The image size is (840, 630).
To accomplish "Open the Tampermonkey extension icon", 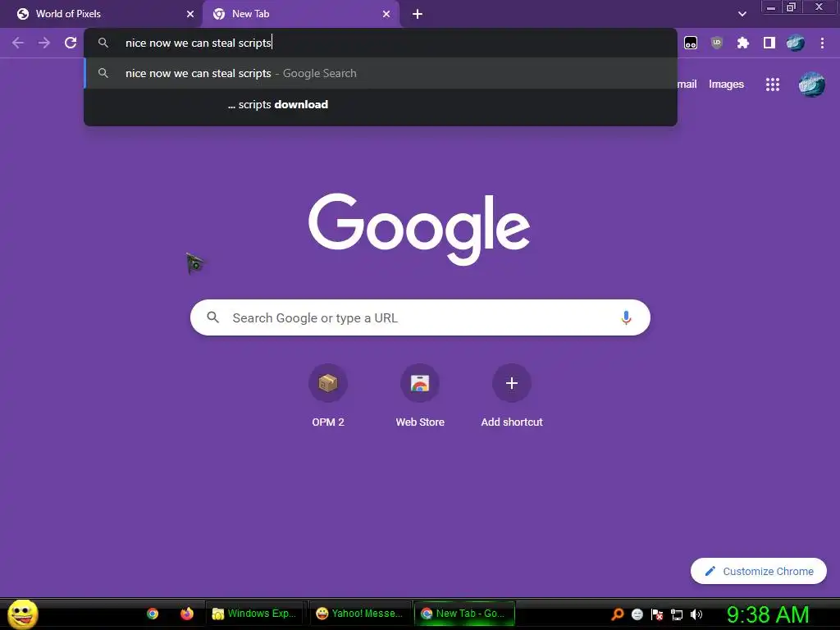I will (691, 43).
